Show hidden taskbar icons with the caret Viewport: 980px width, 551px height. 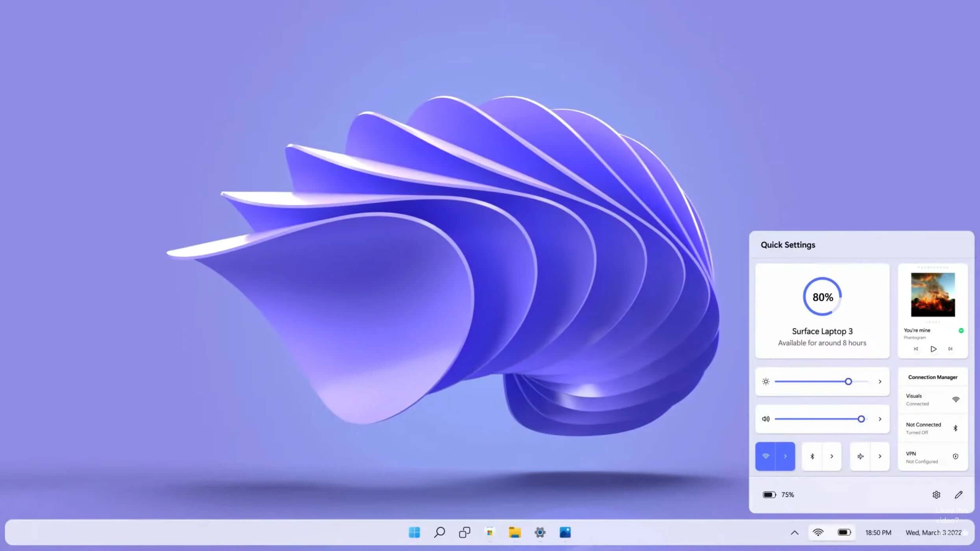[794, 532]
